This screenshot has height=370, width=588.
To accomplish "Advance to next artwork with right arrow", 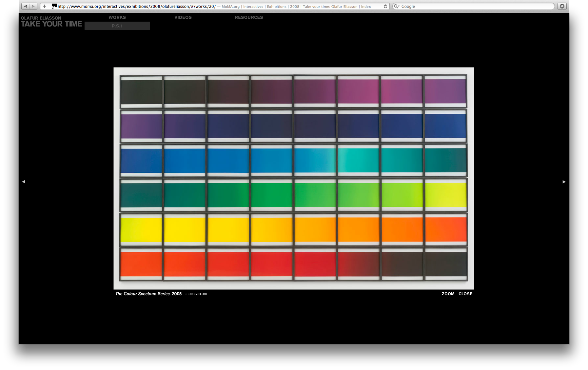I will (564, 182).
